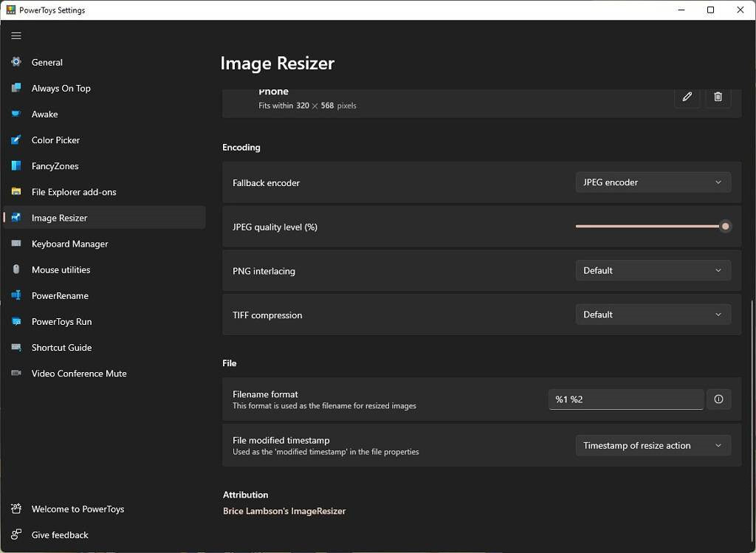Go to Keyboard Manager settings
756x553 pixels.
[x=69, y=244]
